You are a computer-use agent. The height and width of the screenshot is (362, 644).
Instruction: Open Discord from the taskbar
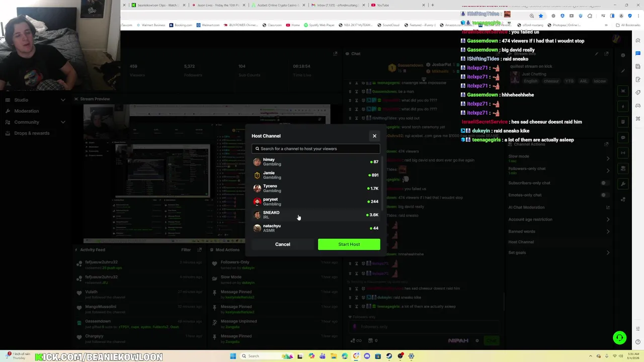coord(367,356)
